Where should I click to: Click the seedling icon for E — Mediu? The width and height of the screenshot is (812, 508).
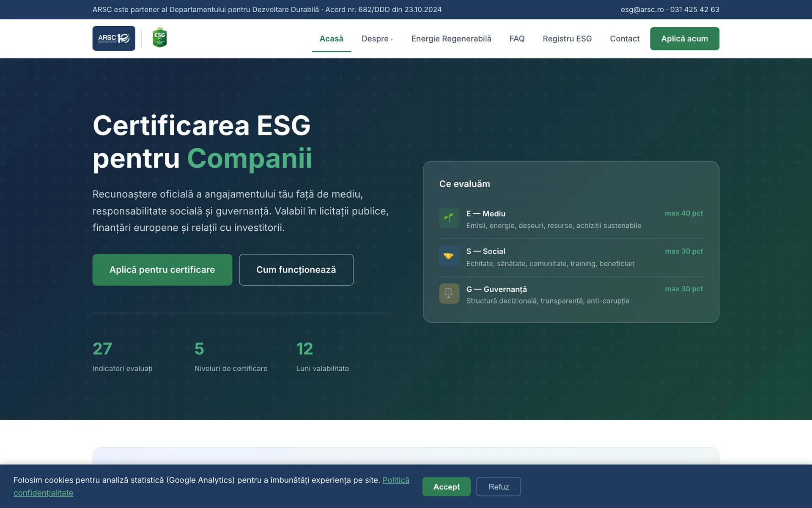point(449,218)
